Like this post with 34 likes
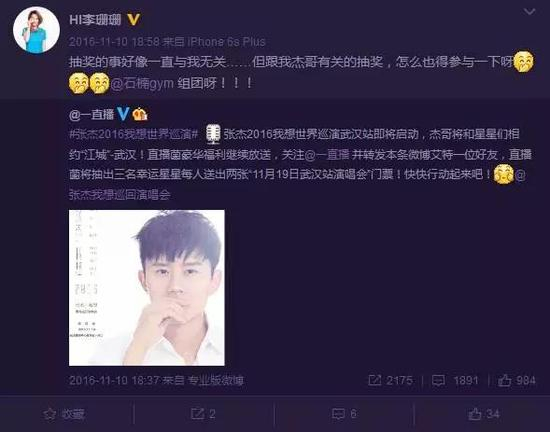Screen dimensions: 550x432 pyautogui.click(x=484, y=414)
